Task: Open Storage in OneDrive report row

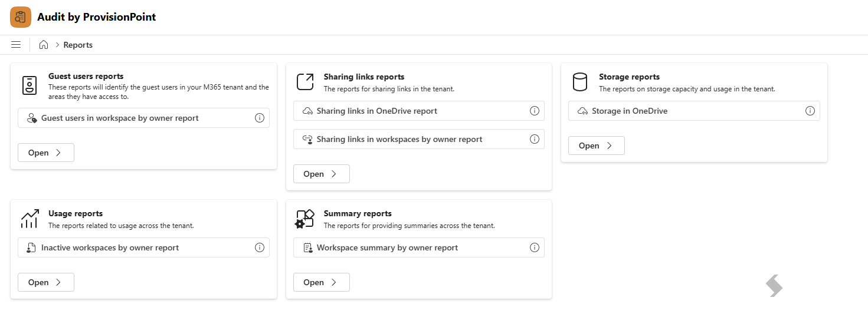Action: (x=694, y=111)
